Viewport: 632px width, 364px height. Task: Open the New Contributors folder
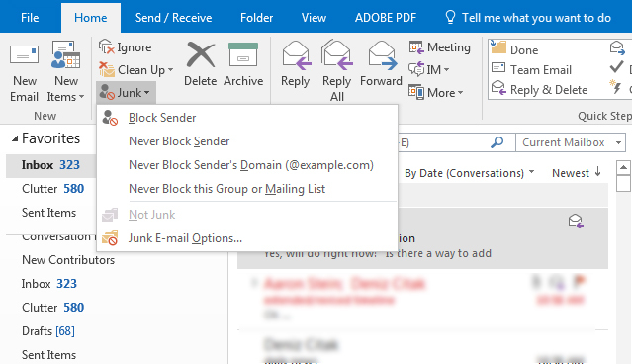(x=68, y=260)
